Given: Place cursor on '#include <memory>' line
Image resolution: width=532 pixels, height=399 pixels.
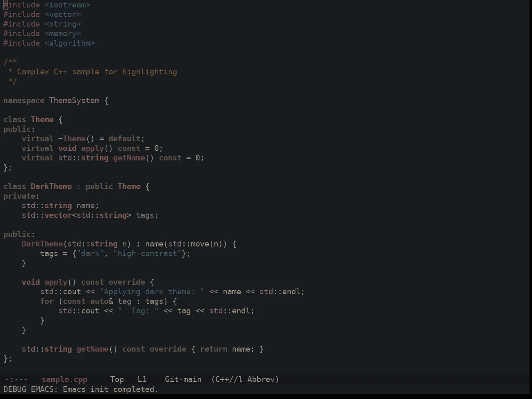Looking at the screenshot, I should click(x=42, y=34).
